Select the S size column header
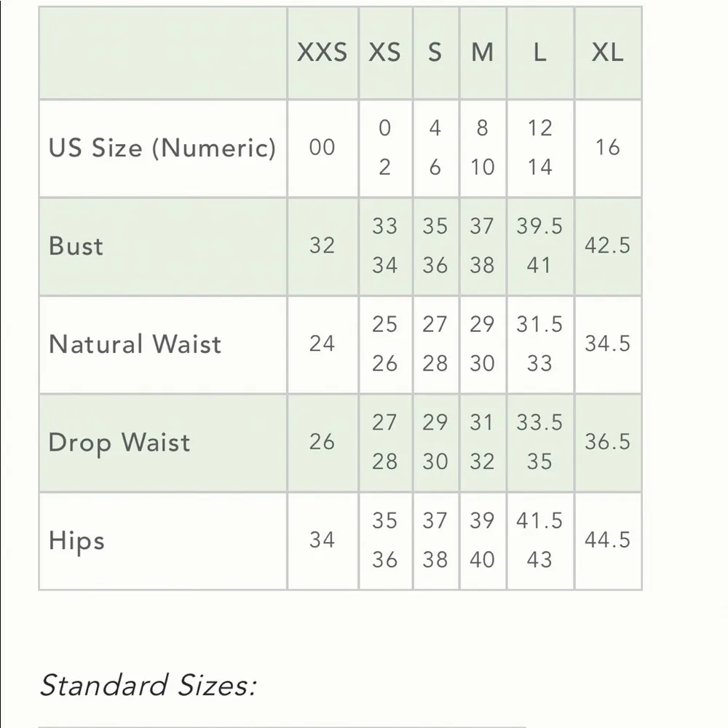 pos(435,52)
